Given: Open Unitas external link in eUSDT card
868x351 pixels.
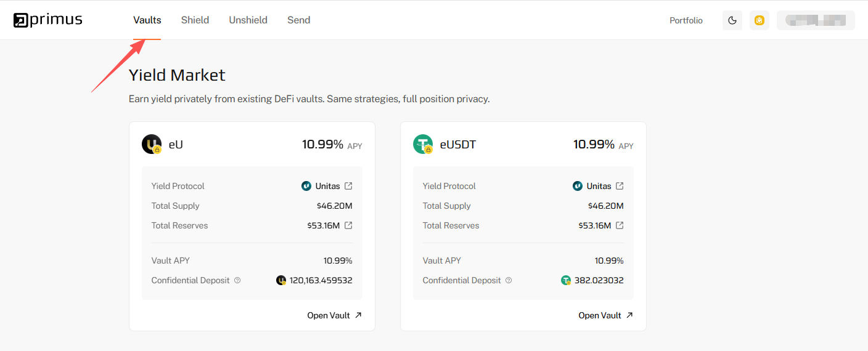Looking at the screenshot, I should point(620,186).
